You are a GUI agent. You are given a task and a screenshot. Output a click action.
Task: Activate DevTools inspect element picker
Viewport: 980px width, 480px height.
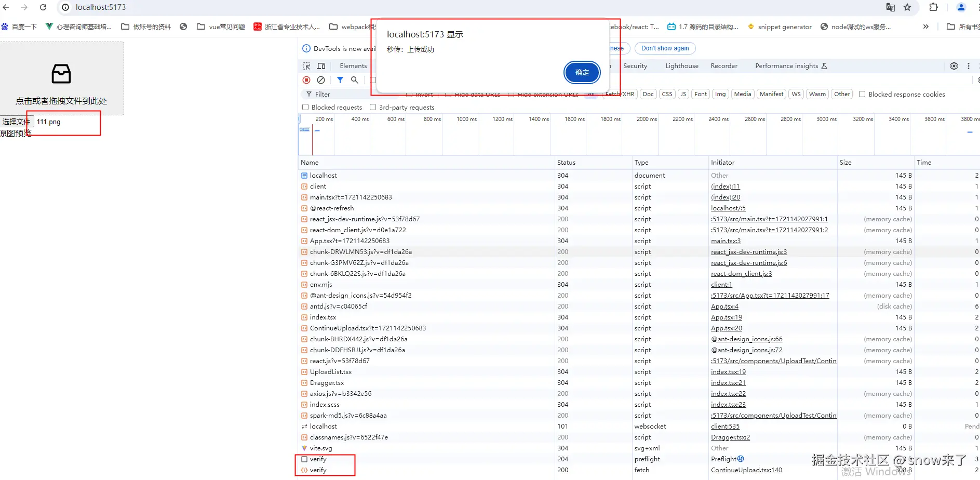point(306,66)
